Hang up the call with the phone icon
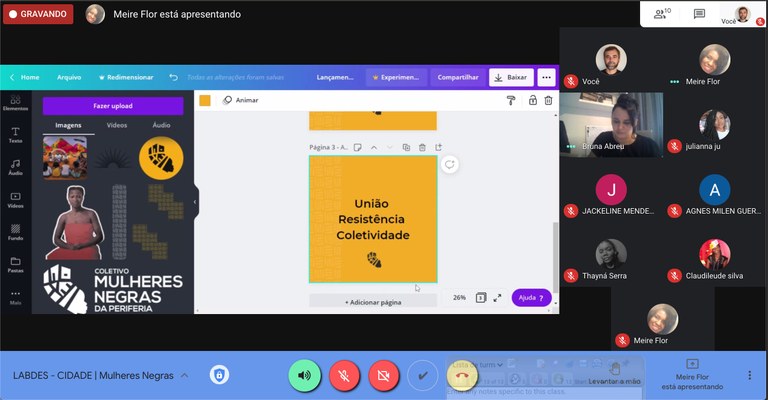The height and width of the screenshot is (400, 768). [461, 375]
